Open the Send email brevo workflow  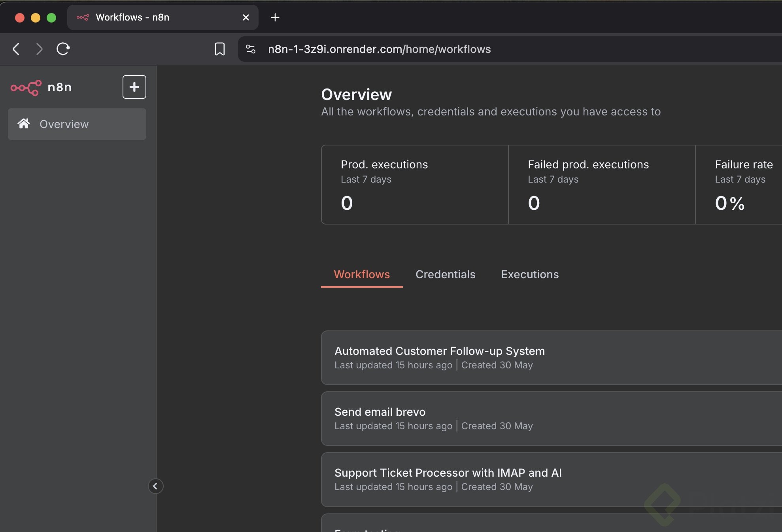pos(380,412)
